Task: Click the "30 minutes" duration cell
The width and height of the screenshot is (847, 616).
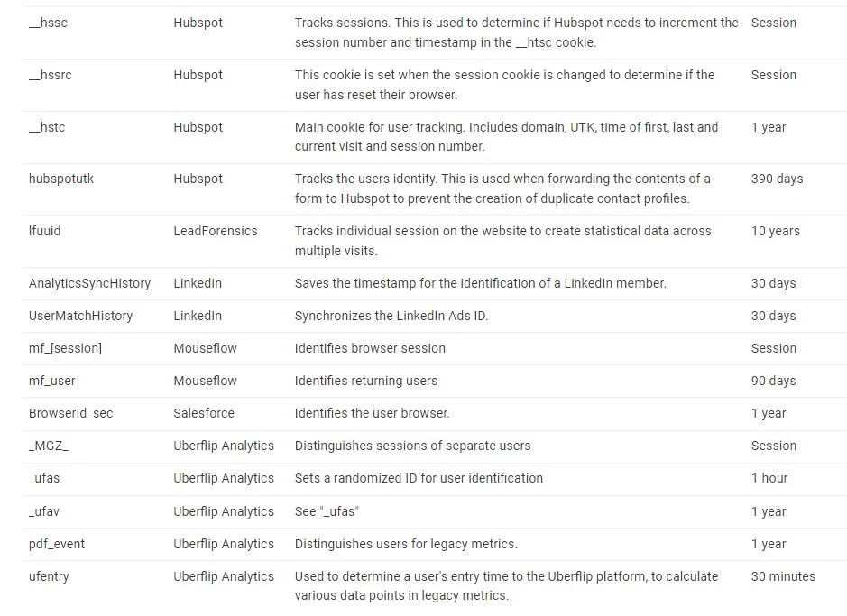Action: pos(783,576)
